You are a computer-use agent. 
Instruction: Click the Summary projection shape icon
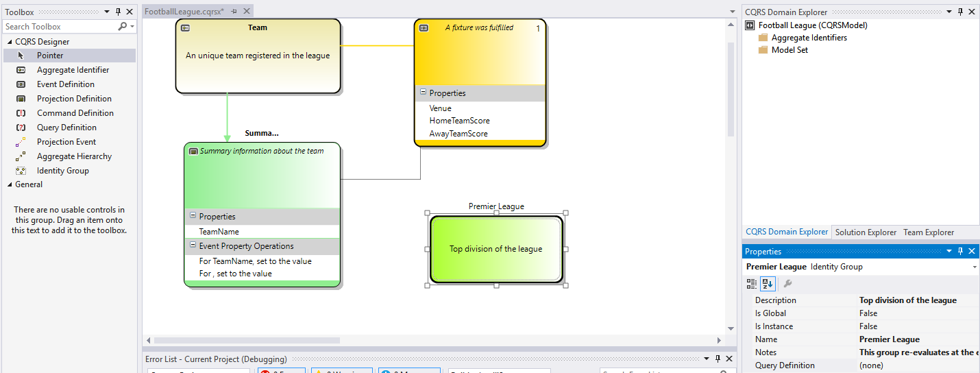pos(194,151)
